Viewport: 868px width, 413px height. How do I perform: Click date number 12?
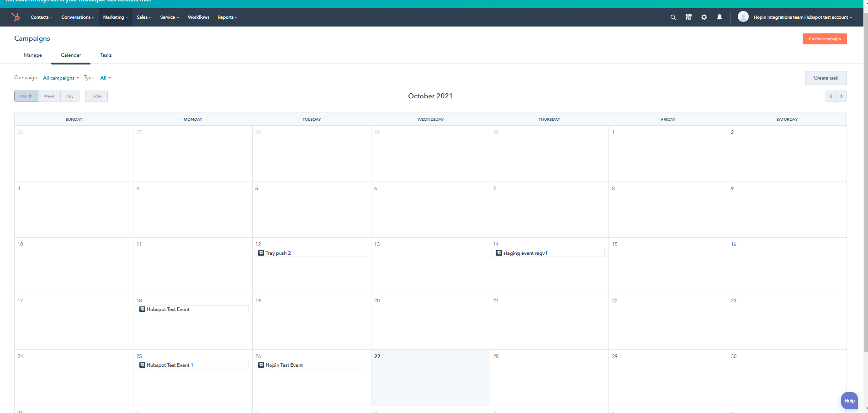coord(258,244)
